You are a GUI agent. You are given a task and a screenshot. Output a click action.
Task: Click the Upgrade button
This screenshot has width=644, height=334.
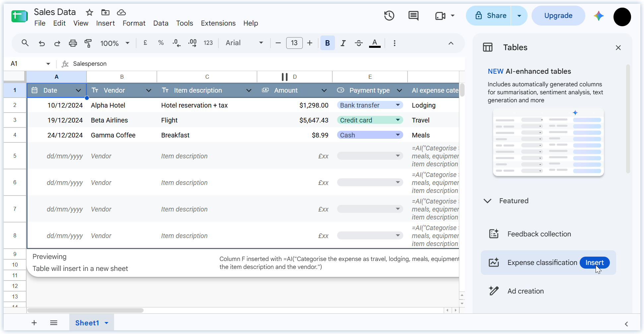point(558,16)
